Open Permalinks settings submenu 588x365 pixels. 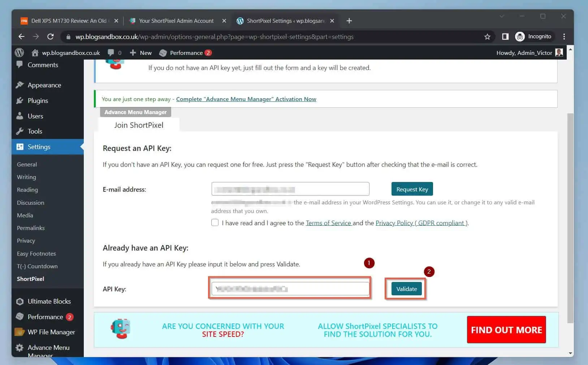[x=31, y=228]
